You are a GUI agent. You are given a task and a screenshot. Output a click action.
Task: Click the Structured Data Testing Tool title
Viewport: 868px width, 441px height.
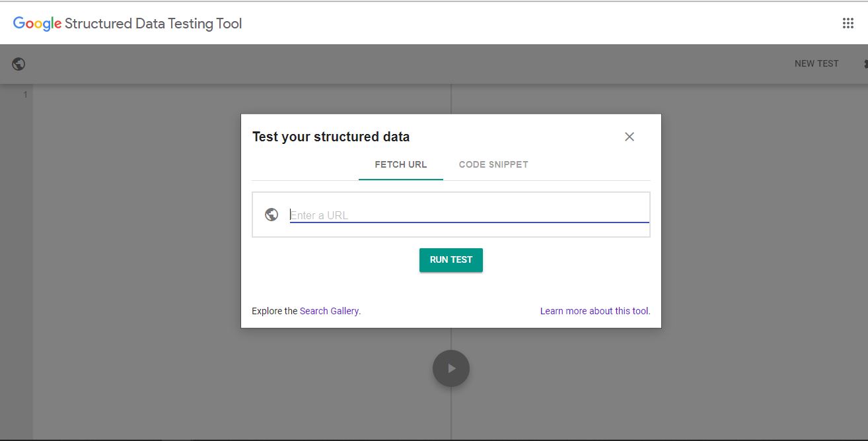tap(153, 24)
